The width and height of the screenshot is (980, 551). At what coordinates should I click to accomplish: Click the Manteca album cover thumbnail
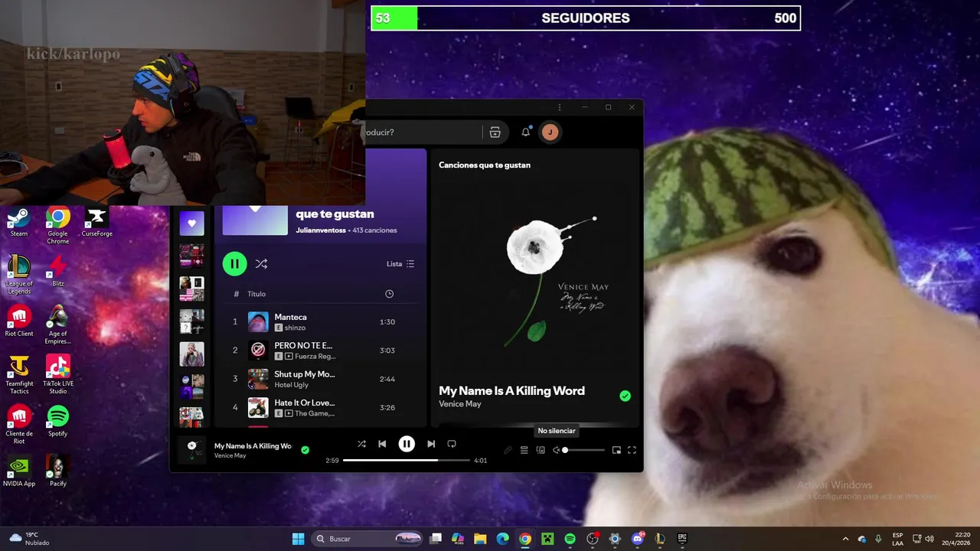point(258,322)
